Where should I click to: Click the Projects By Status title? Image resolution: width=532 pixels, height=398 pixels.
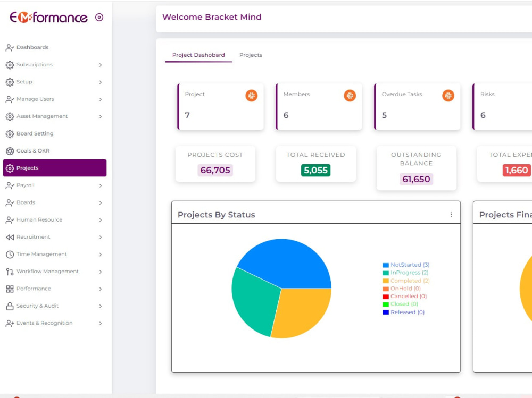click(217, 215)
